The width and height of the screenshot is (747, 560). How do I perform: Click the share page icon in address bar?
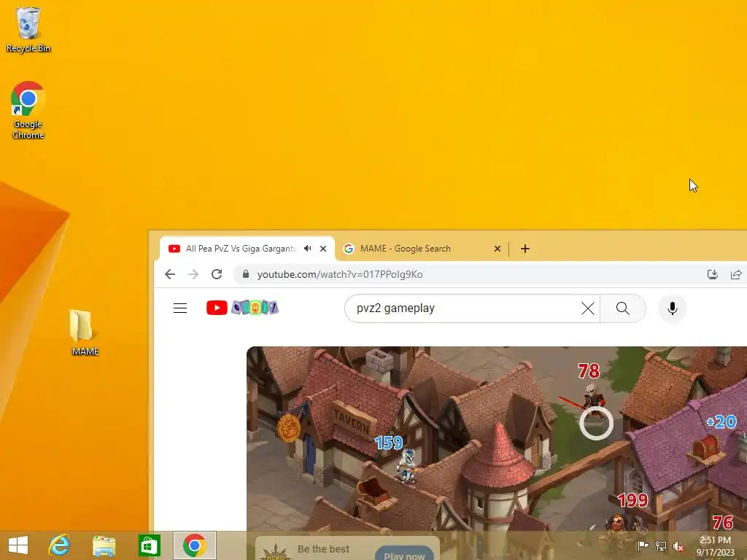(736, 274)
